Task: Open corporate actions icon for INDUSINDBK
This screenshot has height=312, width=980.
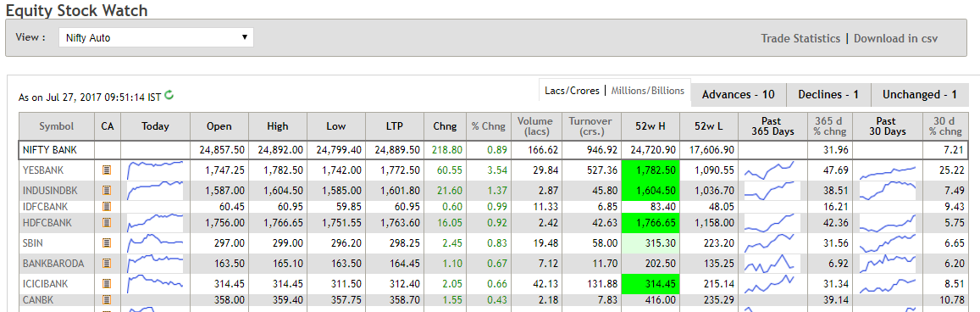Action: click(x=107, y=190)
